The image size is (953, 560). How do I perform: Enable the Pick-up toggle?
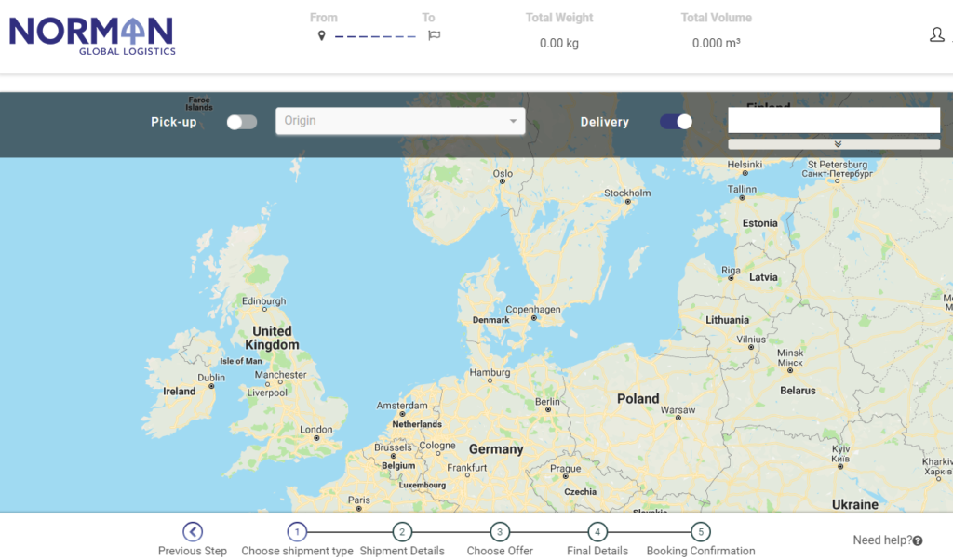[242, 122]
